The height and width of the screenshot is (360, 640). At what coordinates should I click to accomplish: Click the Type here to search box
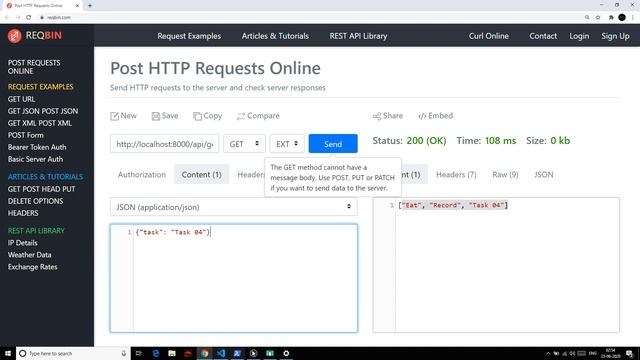tap(73, 353)
